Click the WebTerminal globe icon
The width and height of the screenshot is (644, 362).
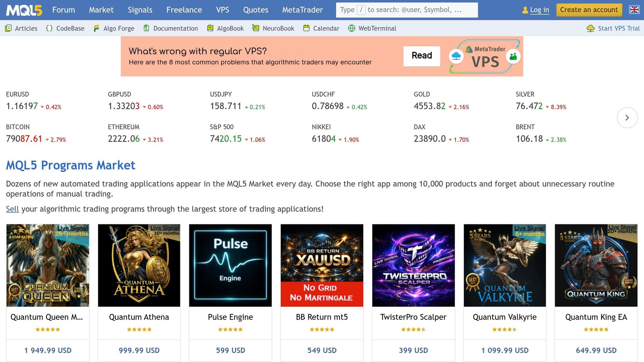(352, 28)
